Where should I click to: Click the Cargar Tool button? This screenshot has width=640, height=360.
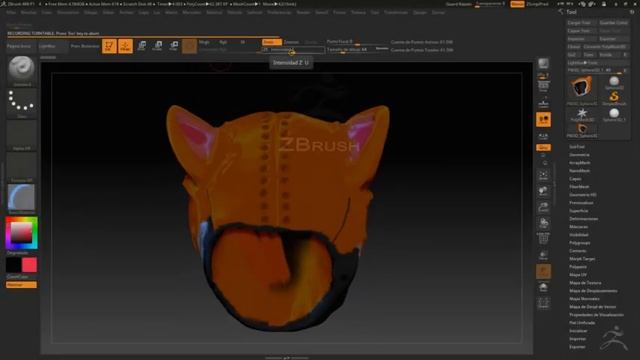click(582, 23)
